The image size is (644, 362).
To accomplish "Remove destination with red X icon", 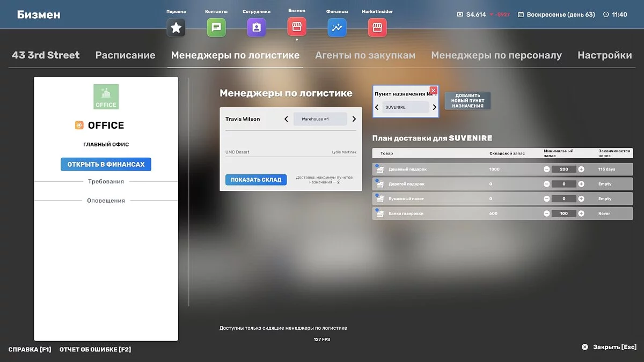I will (x=434, y=91).
